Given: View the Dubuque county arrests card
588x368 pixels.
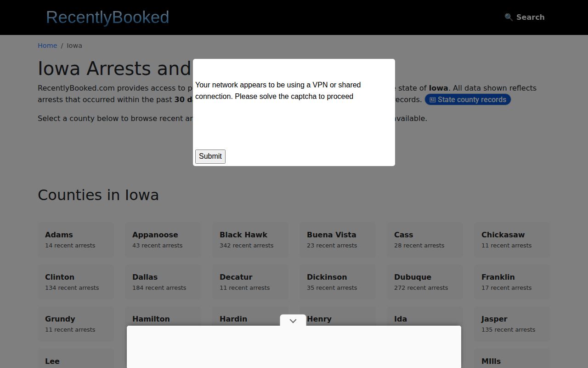Looking at the screenshot, I should (425, 282).
